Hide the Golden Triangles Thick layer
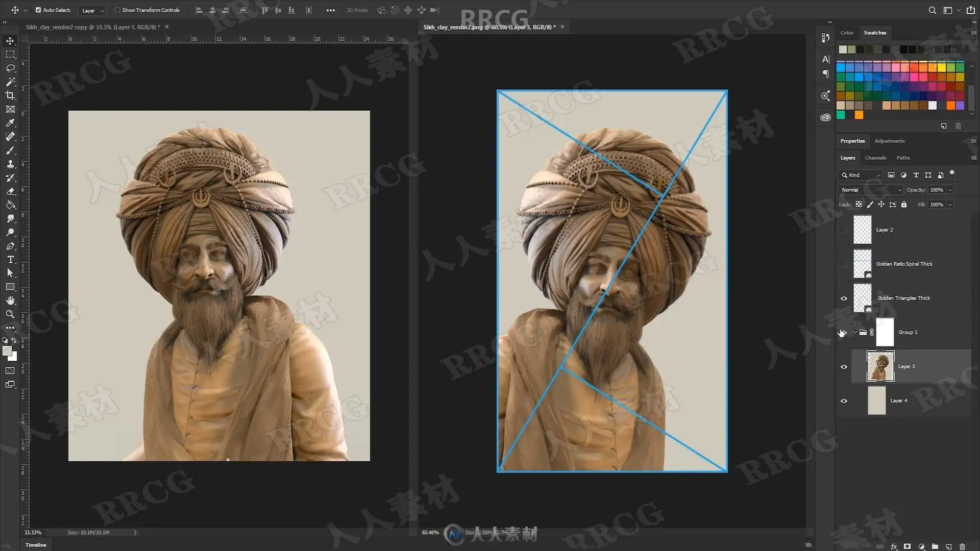980x551 pixels. (844, 298)
